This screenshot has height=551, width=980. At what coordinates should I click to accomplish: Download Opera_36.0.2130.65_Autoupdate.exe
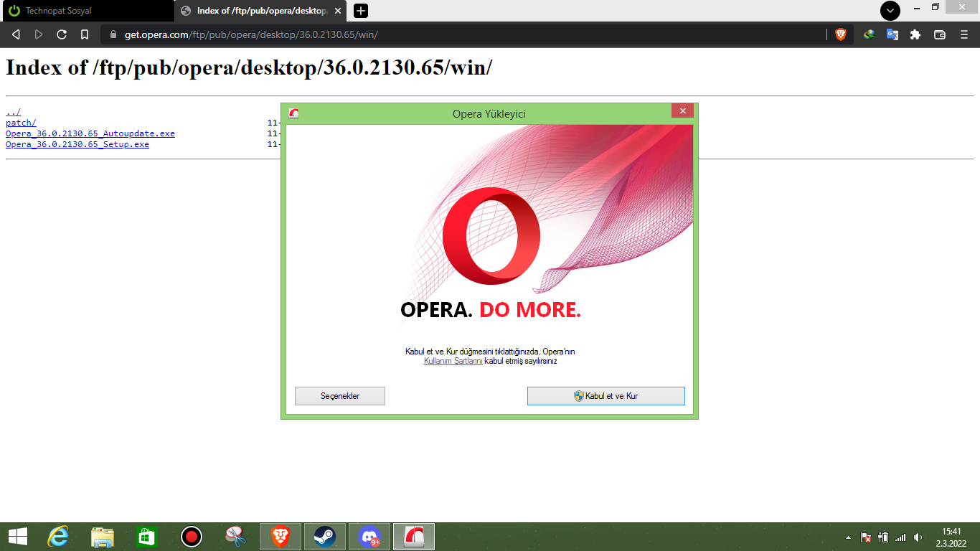pyautogui.click(x=90, y=133)
